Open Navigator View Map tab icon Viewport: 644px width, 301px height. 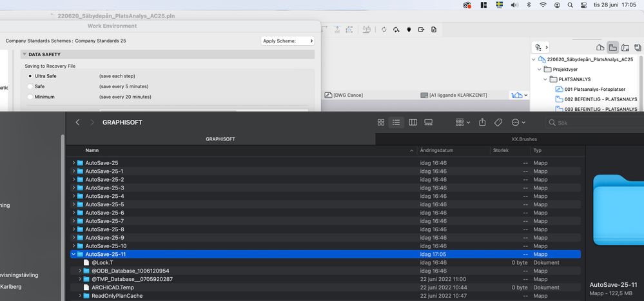point(612,48)
